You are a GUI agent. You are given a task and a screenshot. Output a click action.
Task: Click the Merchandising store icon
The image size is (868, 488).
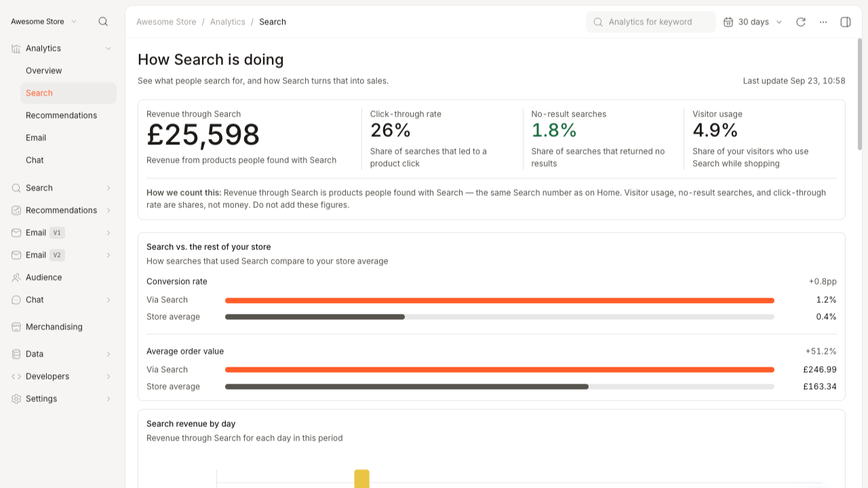tap(16, 327)
